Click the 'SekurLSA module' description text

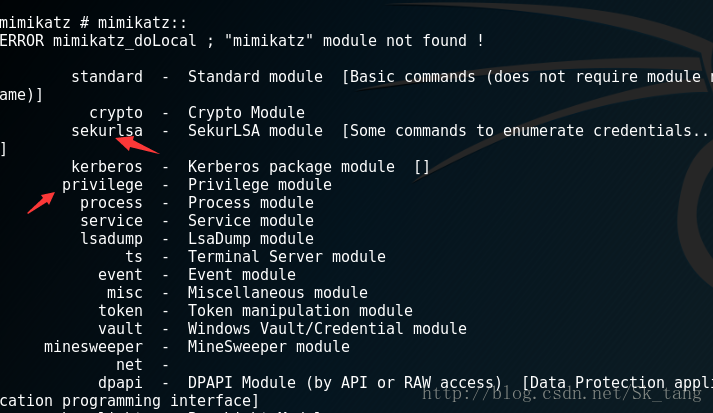pos(255,131)
